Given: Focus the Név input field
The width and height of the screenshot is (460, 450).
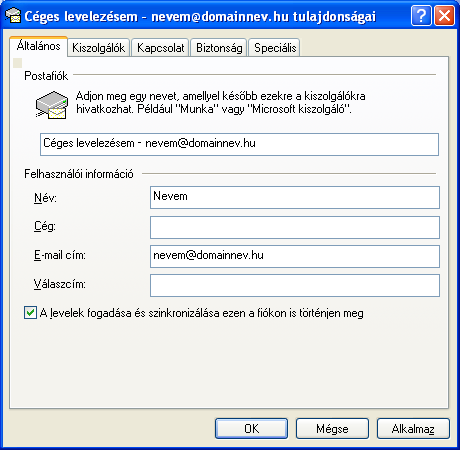Looking at the screenshot, I should pos(295,197).
